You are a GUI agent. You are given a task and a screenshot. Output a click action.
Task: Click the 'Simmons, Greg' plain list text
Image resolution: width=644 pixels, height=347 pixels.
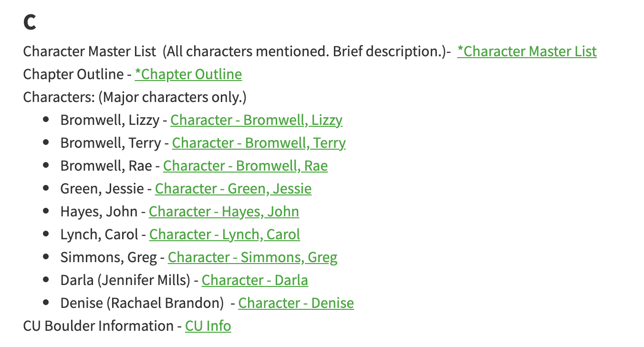click(x=109, y=257)
